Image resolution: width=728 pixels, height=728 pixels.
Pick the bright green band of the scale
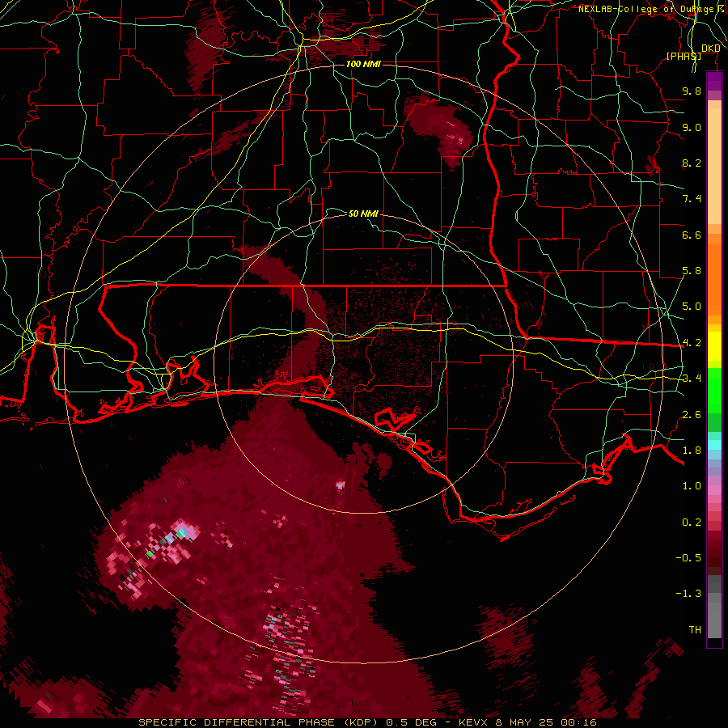point(714,391)
